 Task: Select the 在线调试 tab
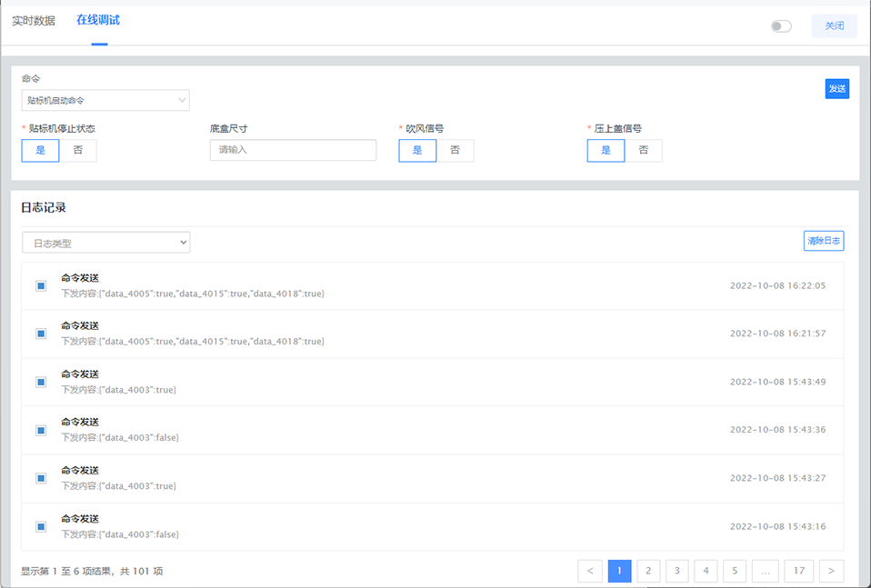point(98,20)
